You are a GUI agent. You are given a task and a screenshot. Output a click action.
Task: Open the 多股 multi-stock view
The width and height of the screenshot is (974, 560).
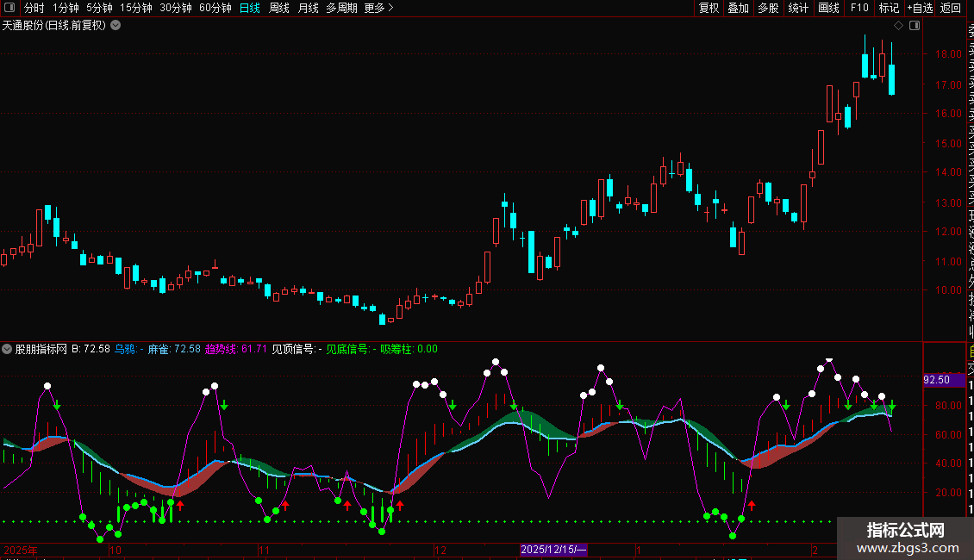(x=768, y=8)
